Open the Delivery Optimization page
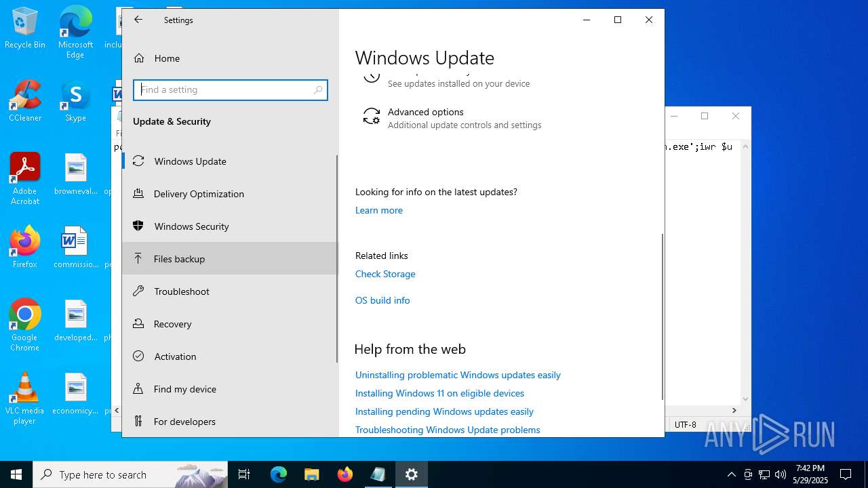This screenshot has width=868, height=488. click(x=230, y=194)
